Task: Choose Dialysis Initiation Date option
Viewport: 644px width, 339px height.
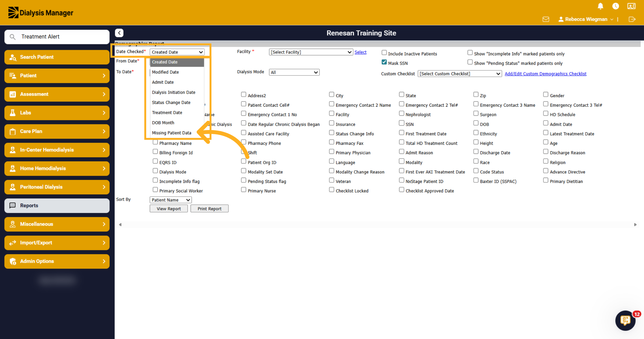Action: (174, 92)
